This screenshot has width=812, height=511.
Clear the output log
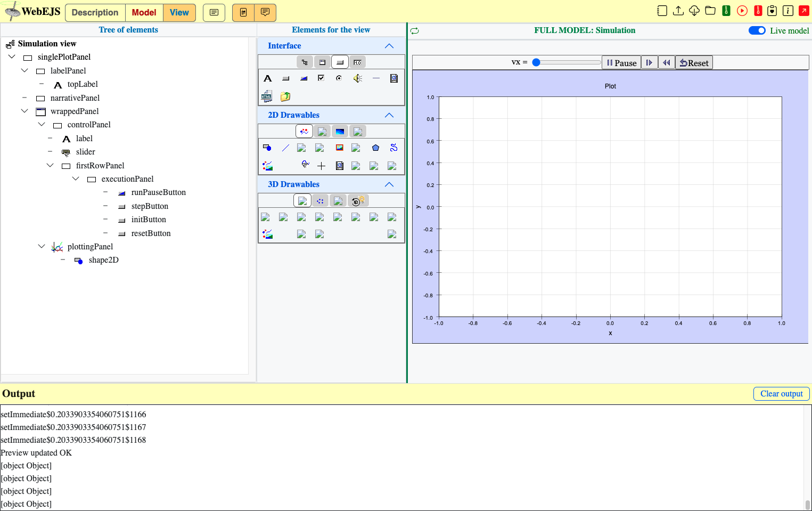[x=782, y=394]
